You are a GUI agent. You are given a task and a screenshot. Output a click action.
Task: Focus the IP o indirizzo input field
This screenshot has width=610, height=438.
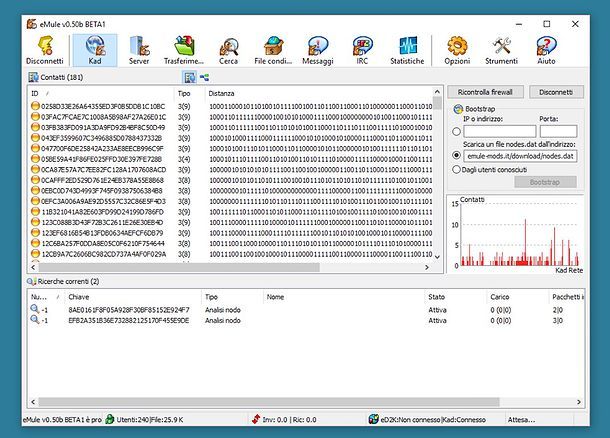click(500, 131)
